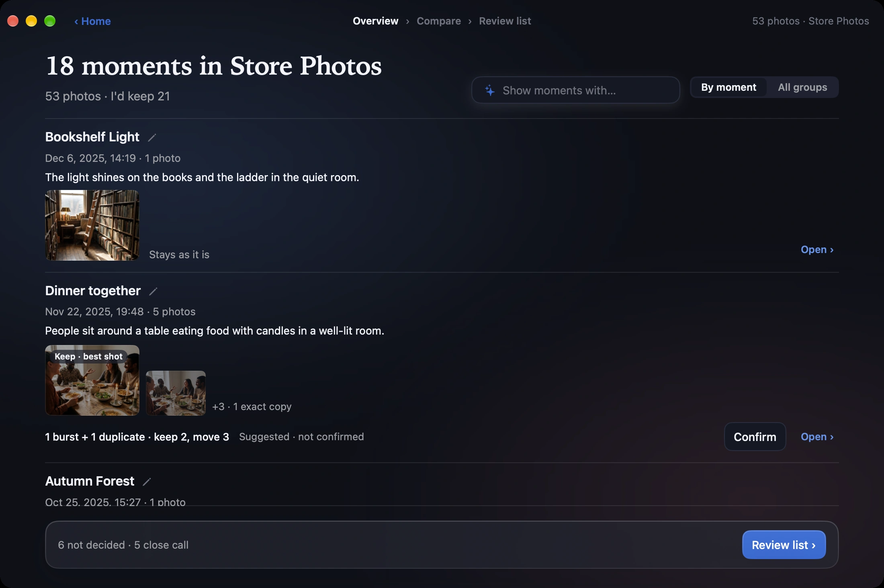Click the Bookshelf Light heading
The height and width of the screenshot is (588, 884).
coord(92,137)
